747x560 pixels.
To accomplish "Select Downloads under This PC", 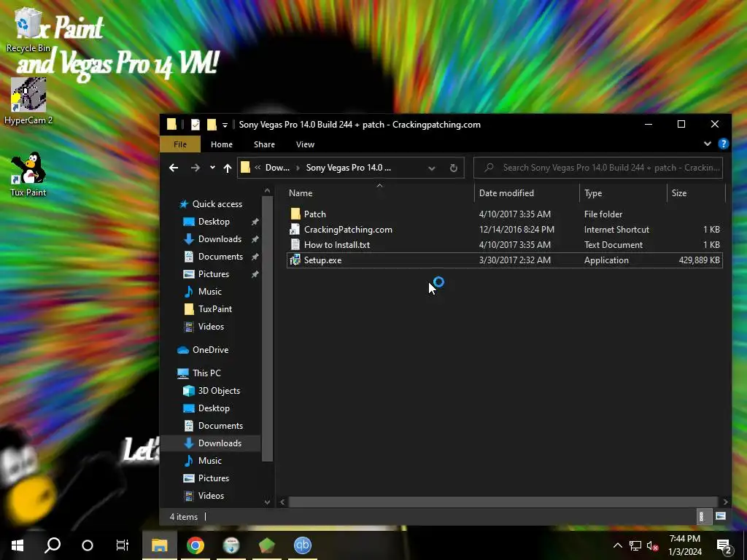I will click(x=220, y=443).
